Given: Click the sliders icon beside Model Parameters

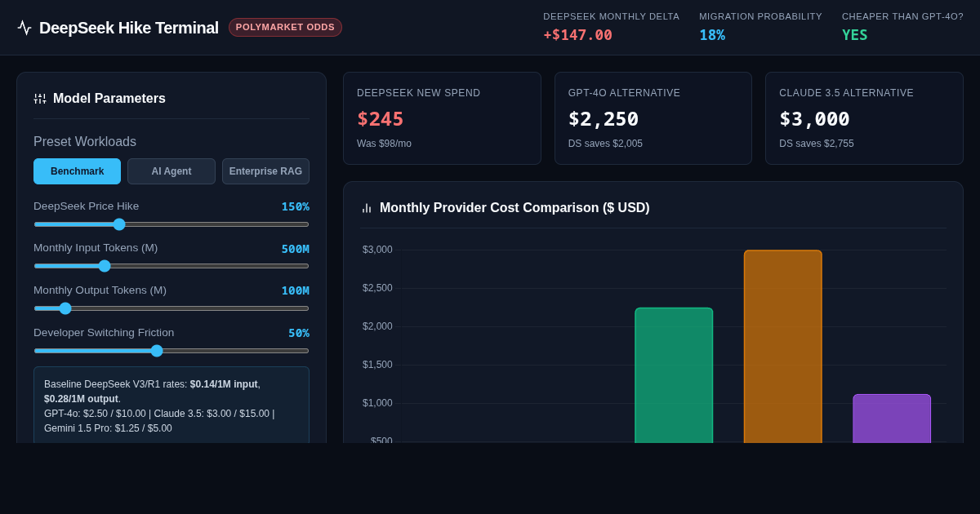Looking at the screenshot, I should (40, 99).
